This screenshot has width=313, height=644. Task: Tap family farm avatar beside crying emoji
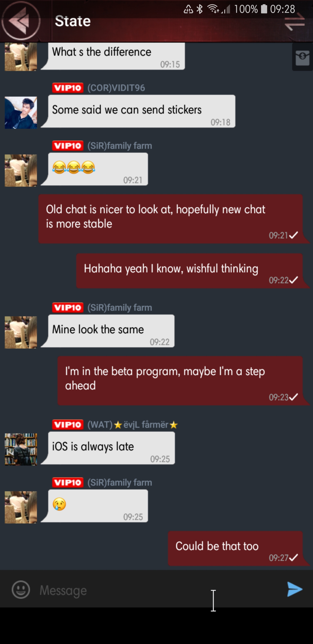click(21, 507)
